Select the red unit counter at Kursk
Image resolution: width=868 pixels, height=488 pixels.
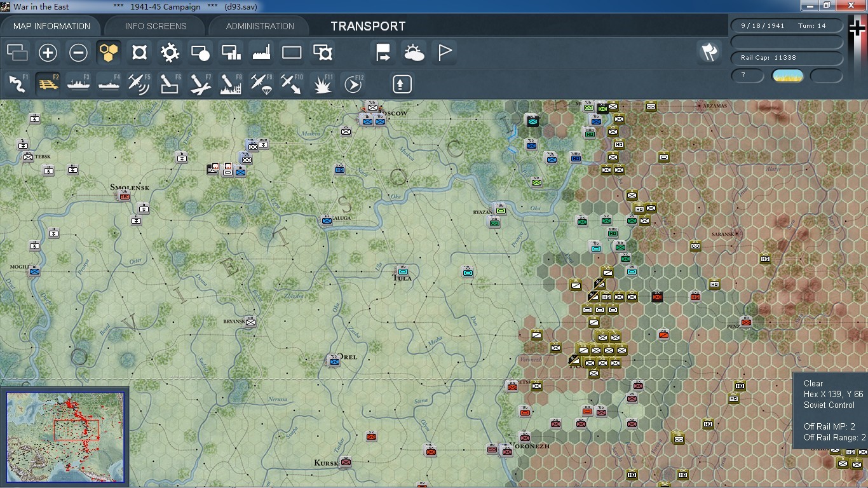click(x=346, y=461)
